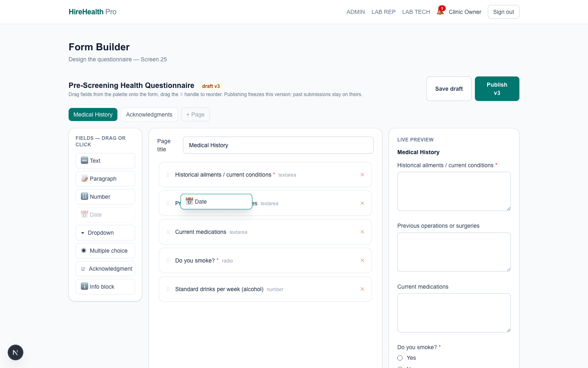Remove the Previous operations field row
Image resolution: width=588 pixels, height=368 pixels.
click(x=362, y=203)
